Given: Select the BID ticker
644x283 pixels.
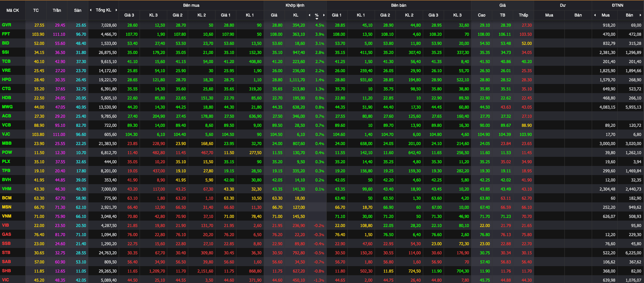Looking at the screenshot, I should tap(6, 43).
